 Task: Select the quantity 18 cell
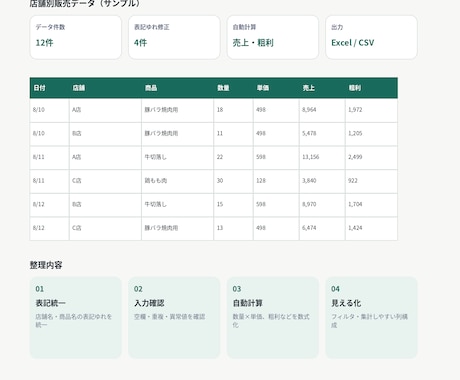tap(233, 110)
